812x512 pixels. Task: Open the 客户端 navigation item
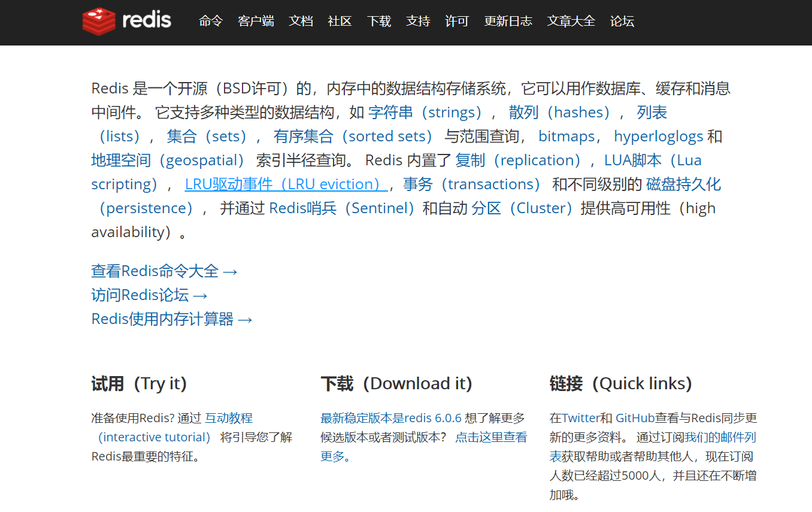point(256,21)
